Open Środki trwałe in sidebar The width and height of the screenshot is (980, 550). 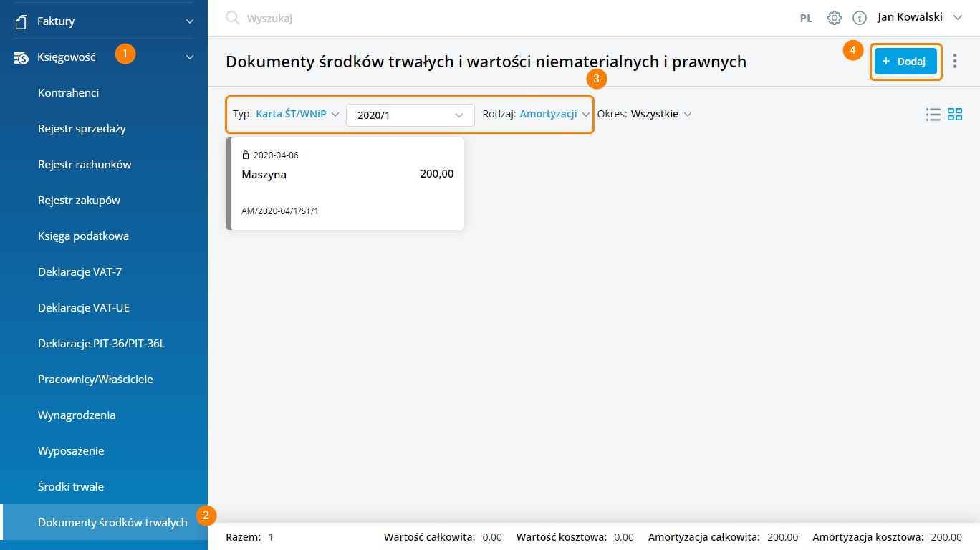point(71,487)
